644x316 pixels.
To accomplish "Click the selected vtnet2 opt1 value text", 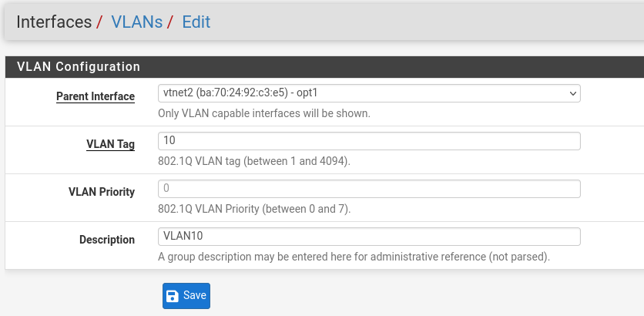I will pyautogui.click(x=240, y=93).
